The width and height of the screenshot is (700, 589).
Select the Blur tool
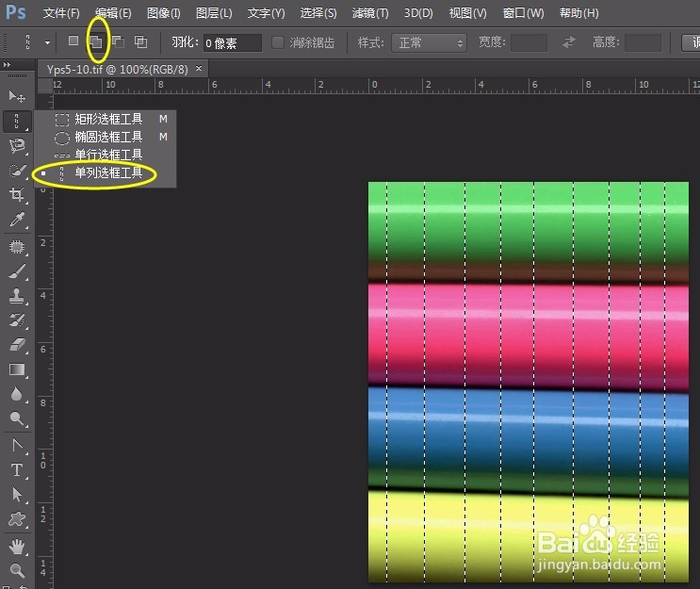(x=17, y=394)
